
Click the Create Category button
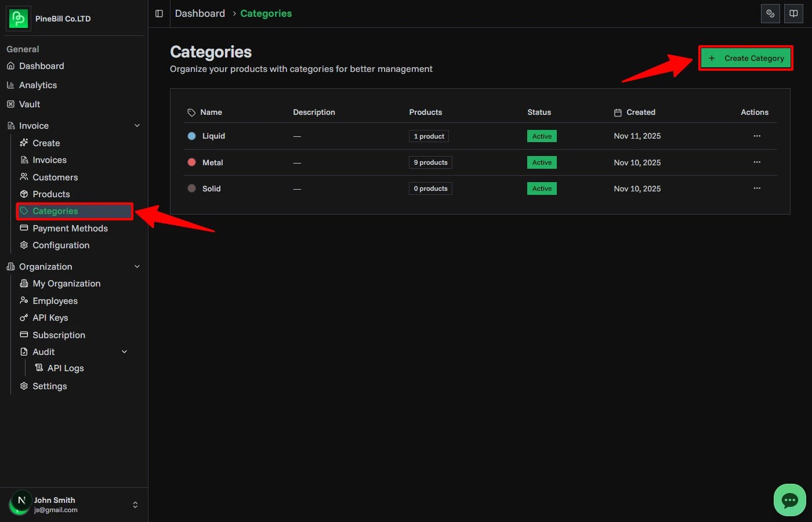[x=745, y=58]
